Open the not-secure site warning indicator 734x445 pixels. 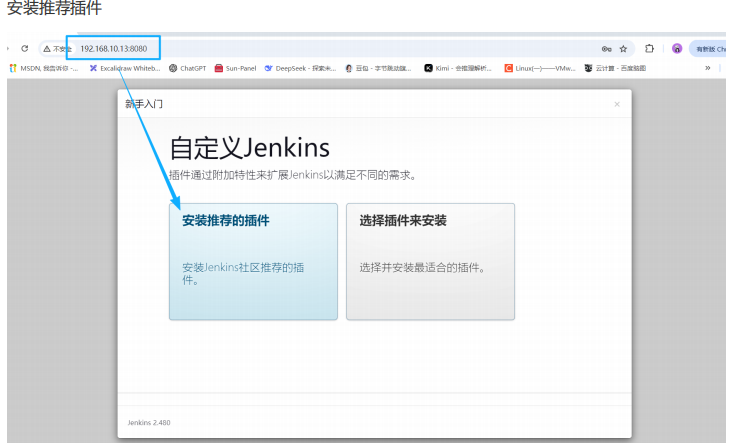[x=57, y=49]
